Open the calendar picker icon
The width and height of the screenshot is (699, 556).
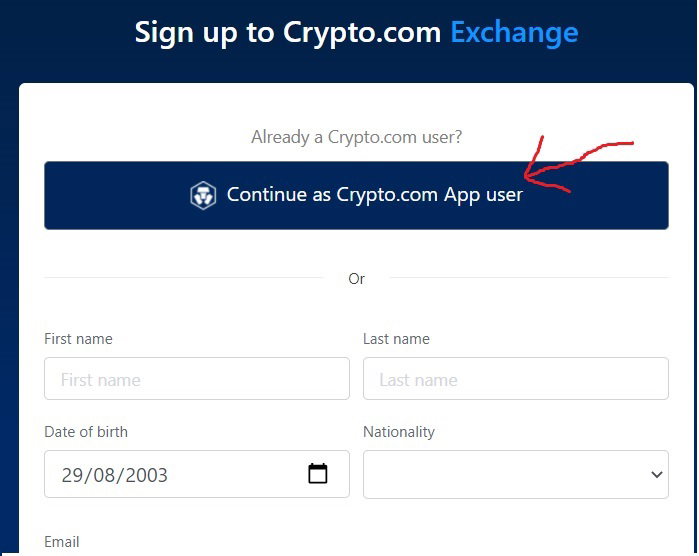(x=318, y=474)
